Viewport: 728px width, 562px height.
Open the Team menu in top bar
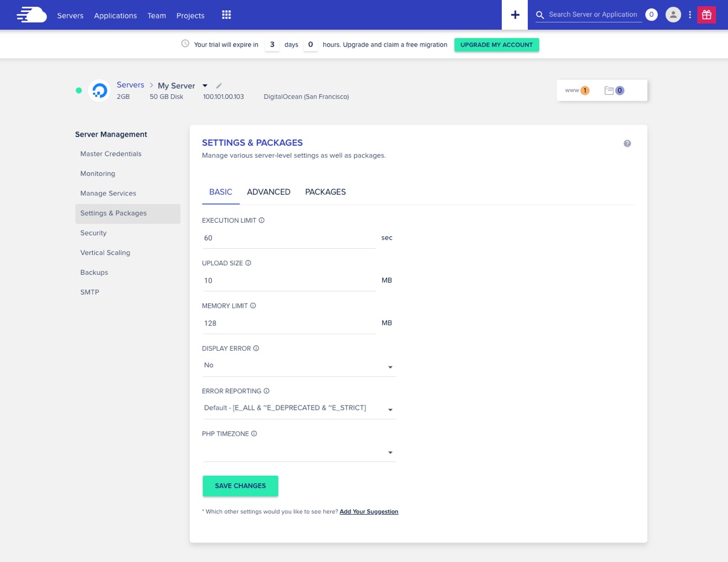pos(157,15)
